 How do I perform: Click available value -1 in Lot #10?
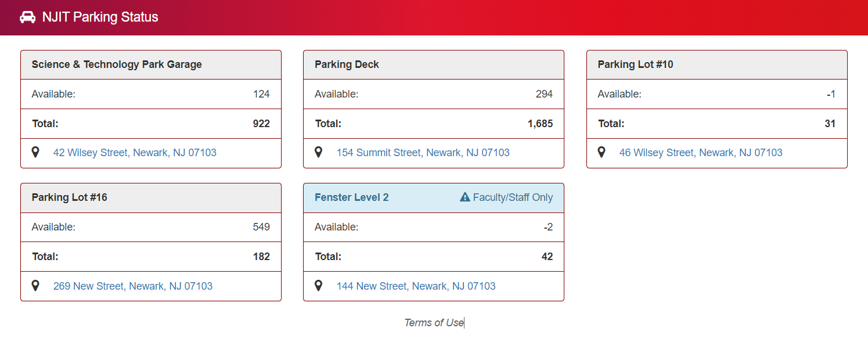point(831,94)
